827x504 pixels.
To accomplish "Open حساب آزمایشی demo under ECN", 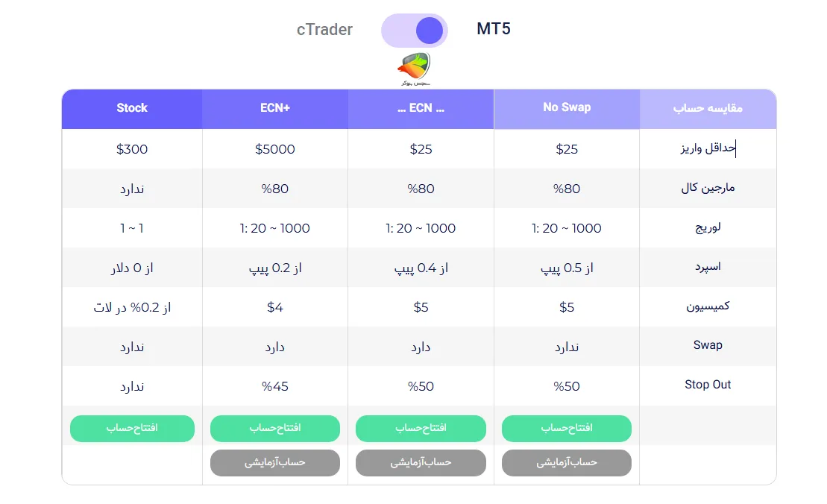I will pyautogui.click(x=421, y=462).
